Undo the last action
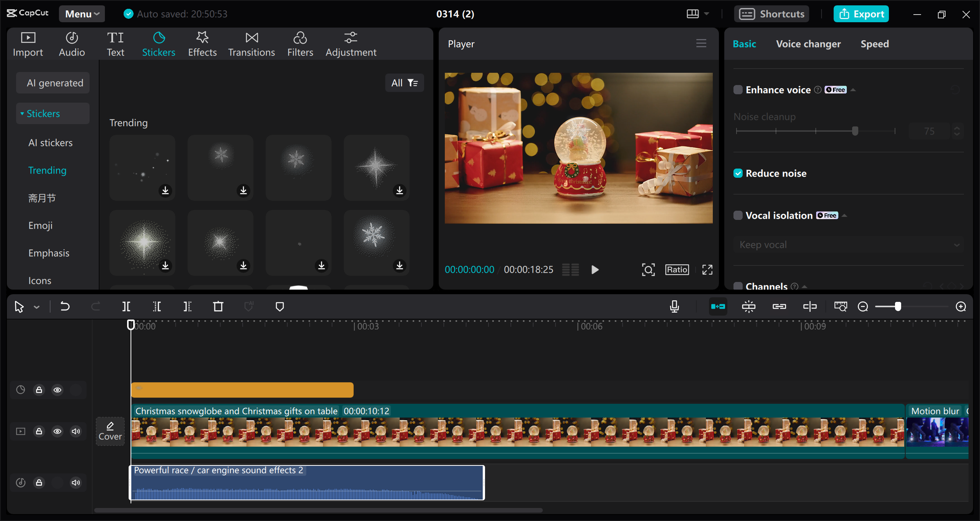 65,306
